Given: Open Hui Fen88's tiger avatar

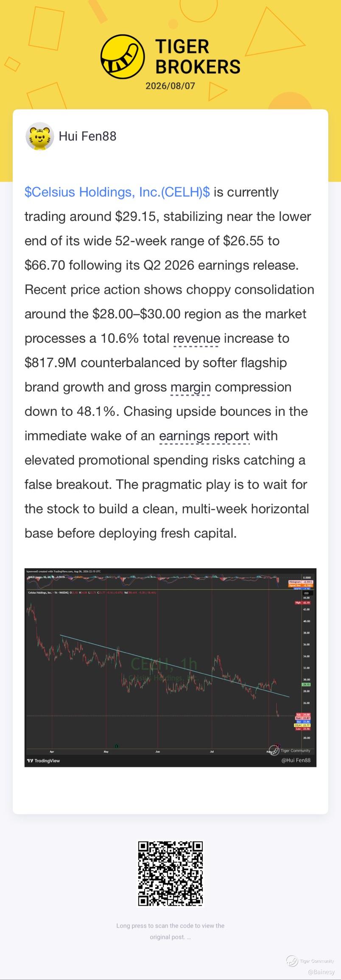Looking at the screenshot, I should click(x=39, y=136).
